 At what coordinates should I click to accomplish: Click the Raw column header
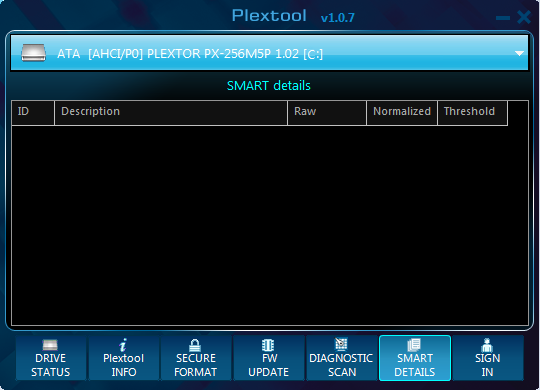tap(327, 113)
